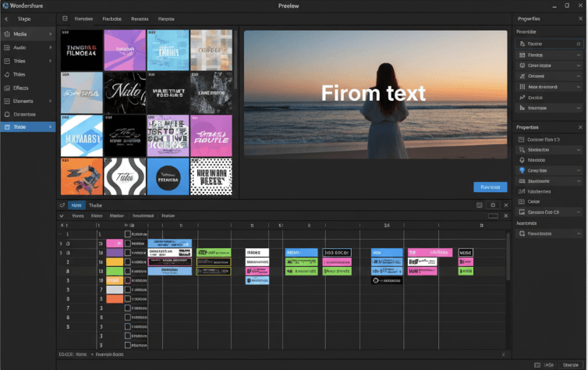The width and height of the screenshot is (588, 370).
Task: Select the highlighted blue timeline tab
Action: click(x=76, y=205)
